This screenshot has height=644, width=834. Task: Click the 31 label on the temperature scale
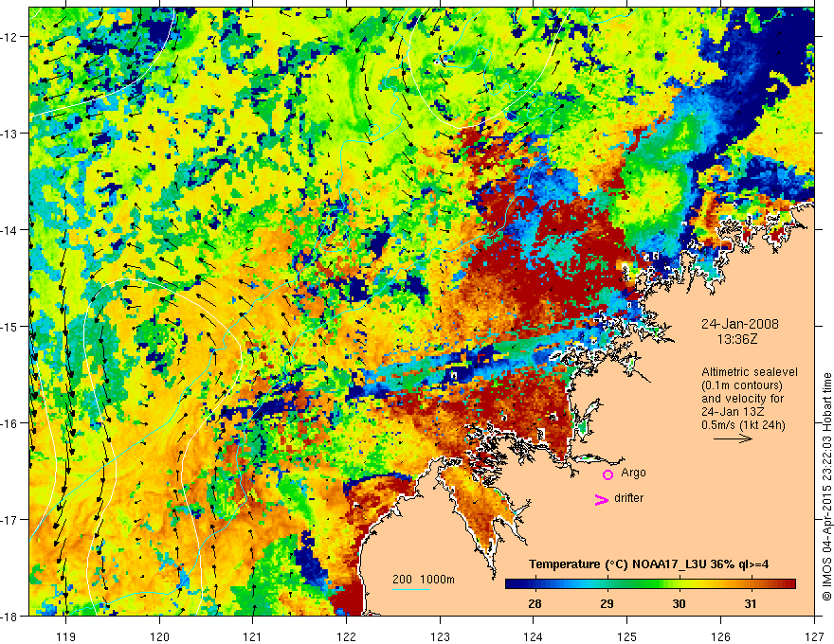pyautogui.click(x=751, y=603)
